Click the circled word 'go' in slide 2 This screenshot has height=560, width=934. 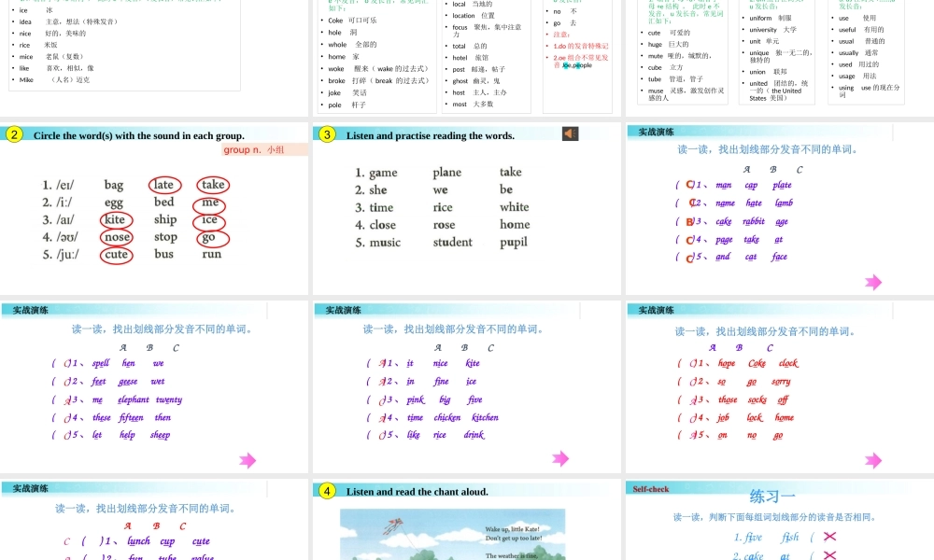pos(213,238)
